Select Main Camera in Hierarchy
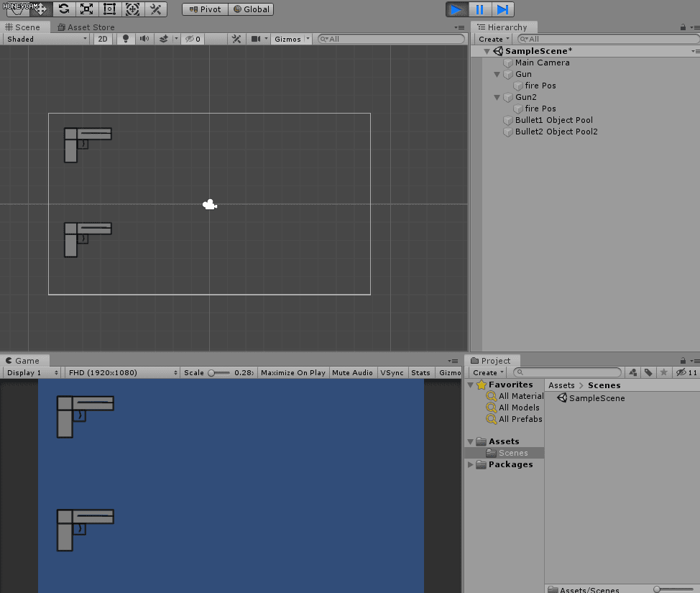This screenshot has width=700, height=593. (542, 63)
